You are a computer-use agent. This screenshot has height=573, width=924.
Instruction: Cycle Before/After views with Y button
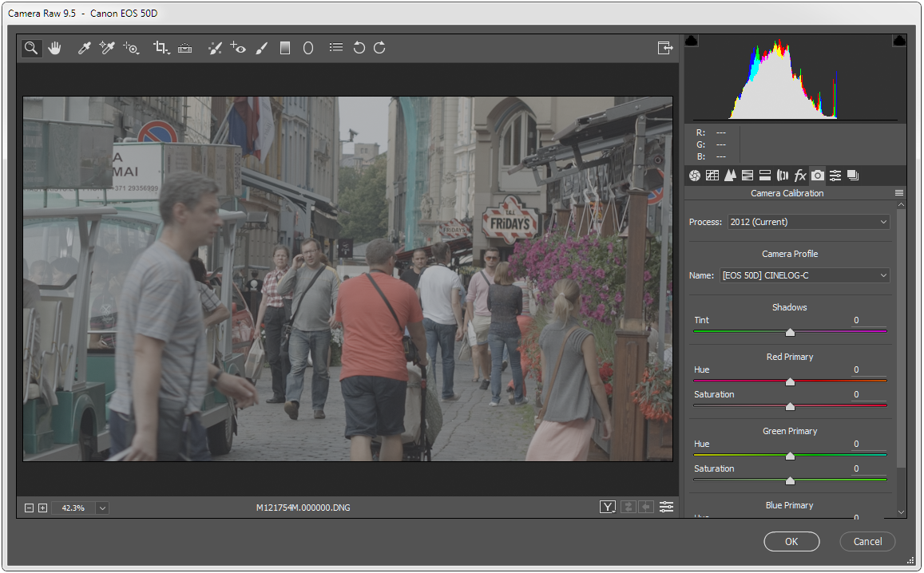pos(608,507)
